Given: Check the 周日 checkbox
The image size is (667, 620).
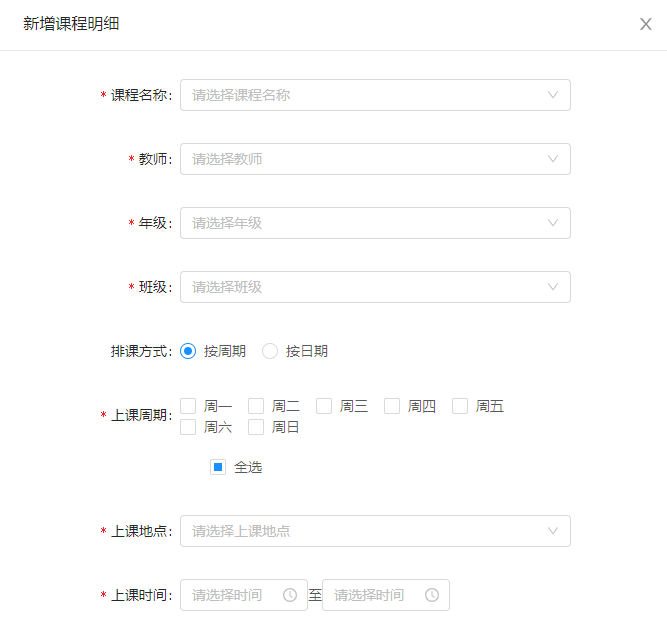Looking at the screenshot, I should (x=256, y=427).
